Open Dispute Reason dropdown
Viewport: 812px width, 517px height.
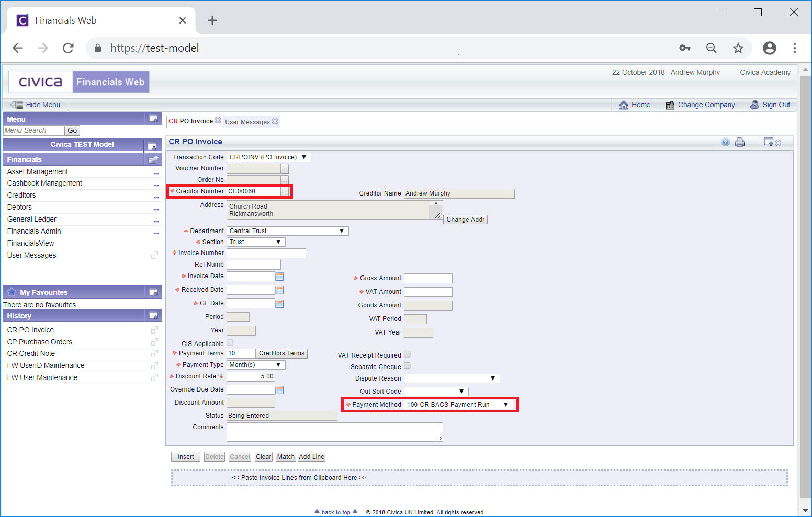click(452, 378)
